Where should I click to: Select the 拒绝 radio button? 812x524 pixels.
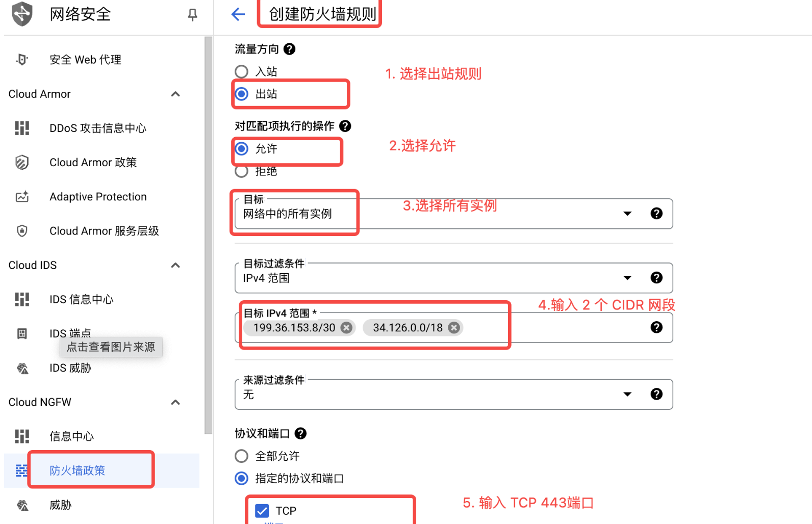tap(242, 171)
